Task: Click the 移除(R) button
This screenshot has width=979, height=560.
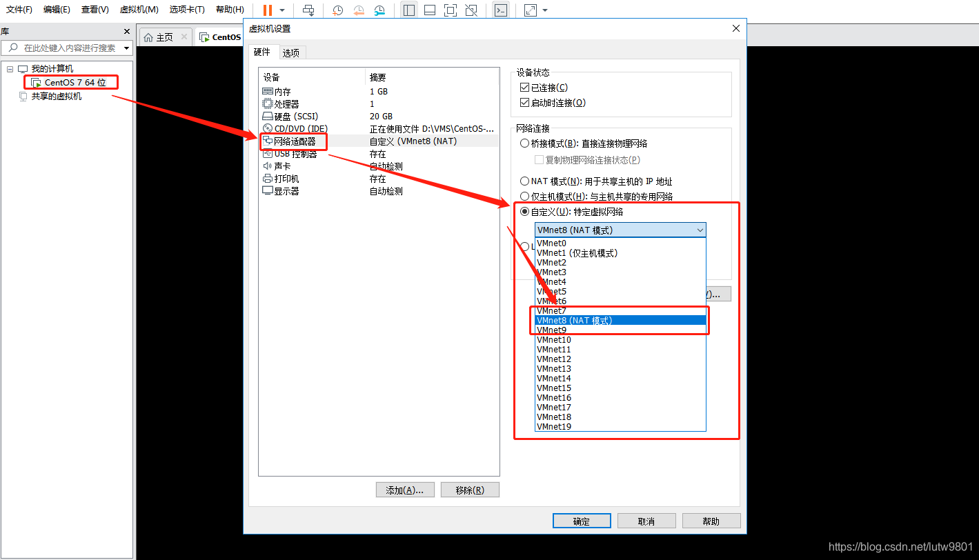Action: (470, 490)
